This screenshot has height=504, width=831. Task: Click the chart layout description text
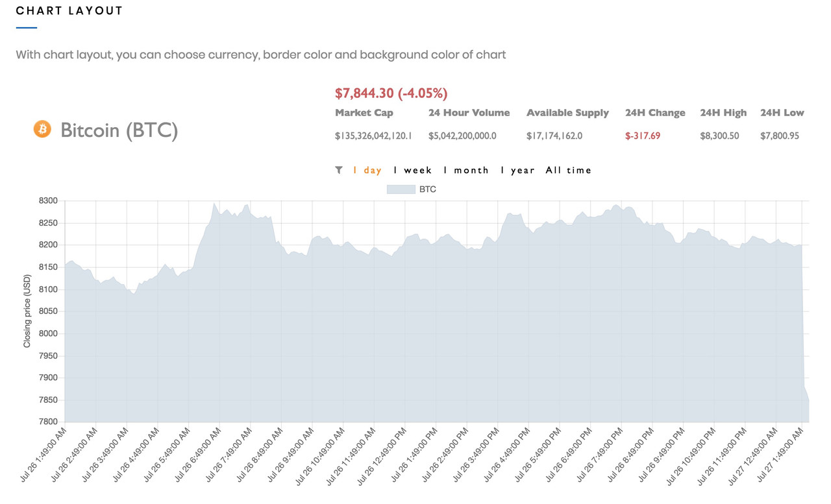tap(261, 54)
